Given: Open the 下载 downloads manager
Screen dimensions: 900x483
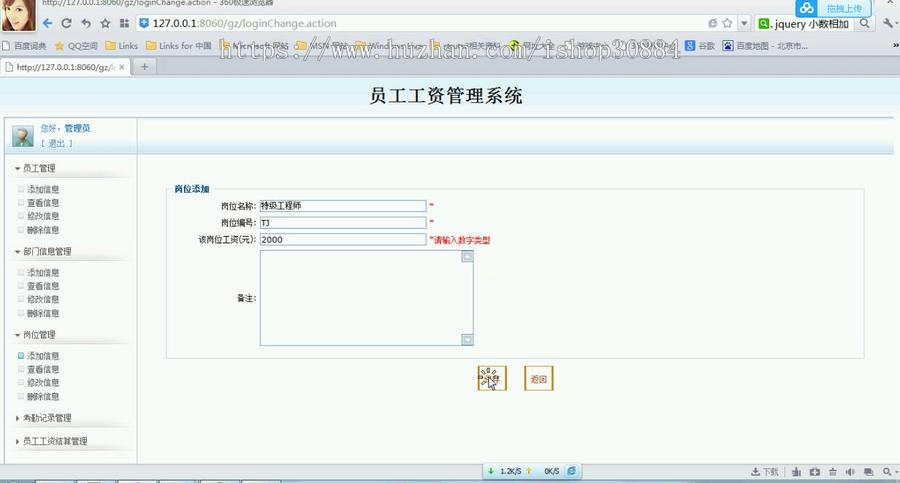Looking at the screenshot, I should [765, 472].
